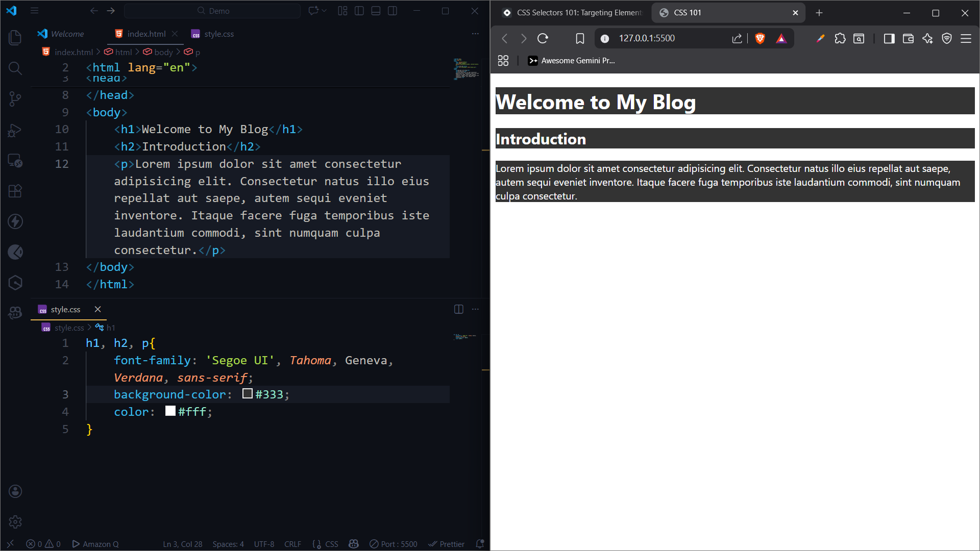Click the Port : 5500 Live Server button
This screenshot has height=551, width=980.
(x=394, y=544)
